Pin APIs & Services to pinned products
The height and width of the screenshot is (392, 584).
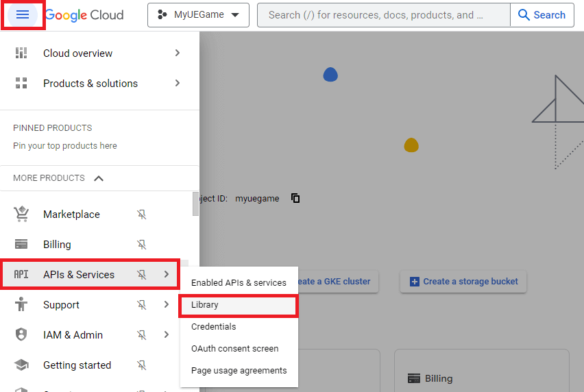[x=141, y=275]
